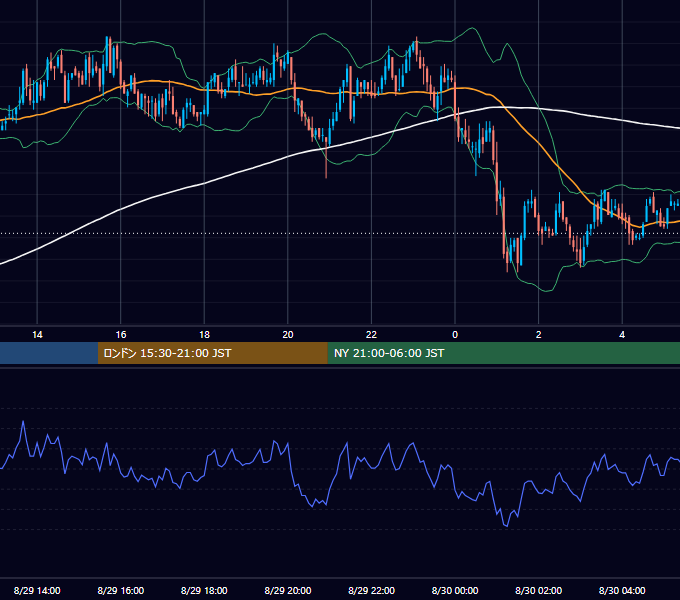This screenshot has width=680, height=600.
Task: Click hour label 16 on the price chart axis
Action: 121,335
